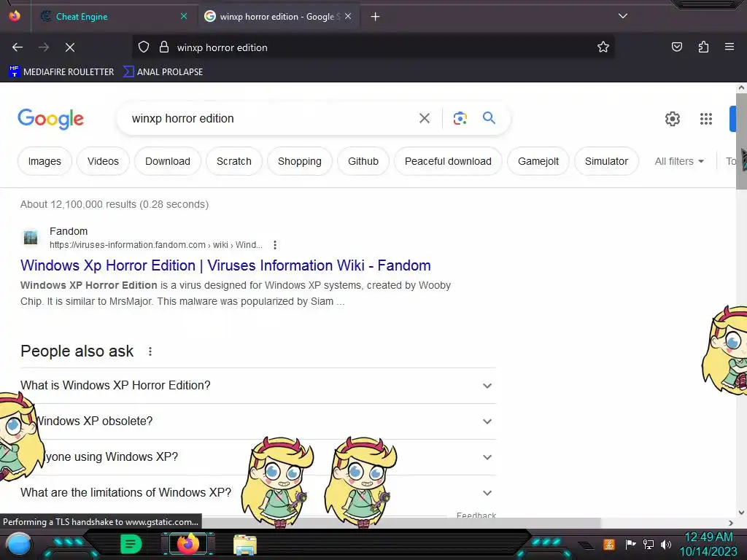Click the padlock site info icon
747x560 pixels.
click(x=164, y=47)
